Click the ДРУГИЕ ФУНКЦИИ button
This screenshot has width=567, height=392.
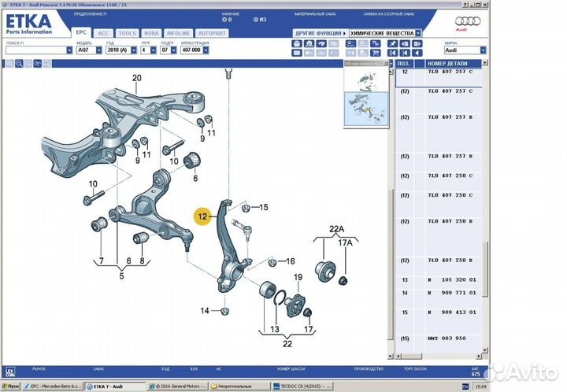(320, 33)
